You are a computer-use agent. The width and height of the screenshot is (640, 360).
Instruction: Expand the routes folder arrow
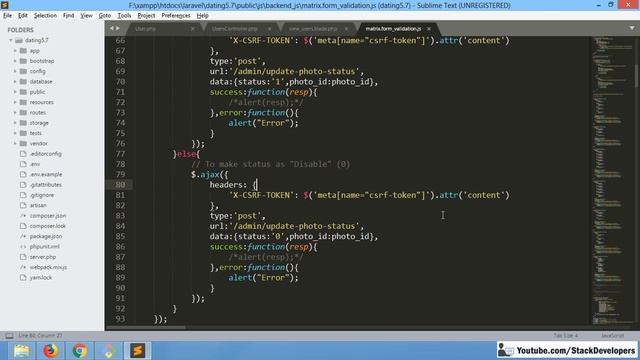[x=15, y=112]
